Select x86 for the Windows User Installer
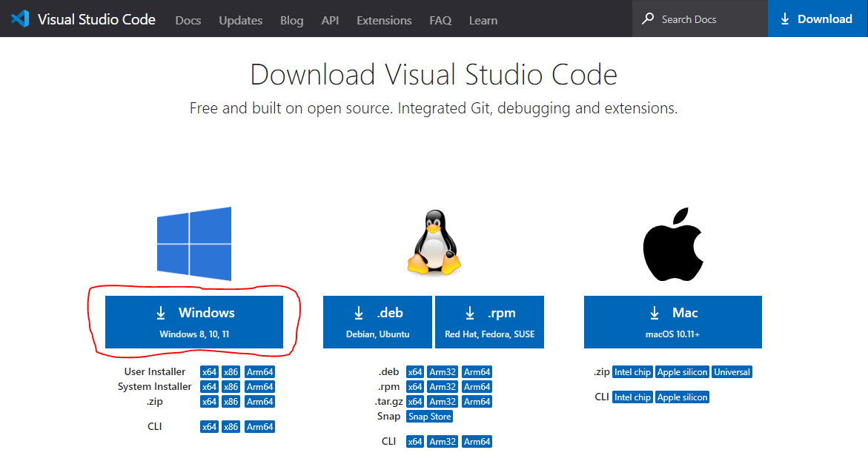The height and width of the screenshot is (470, 868). point(231,371)
